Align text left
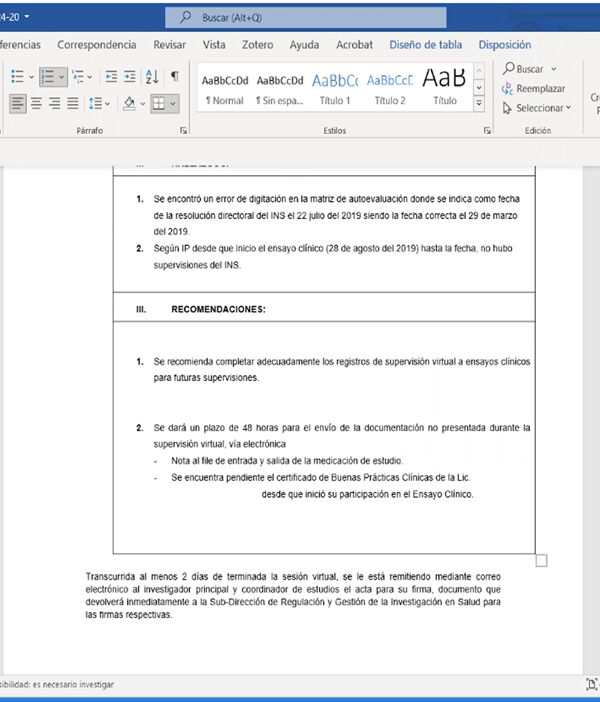The image size is (600, 702). point(17,103)
